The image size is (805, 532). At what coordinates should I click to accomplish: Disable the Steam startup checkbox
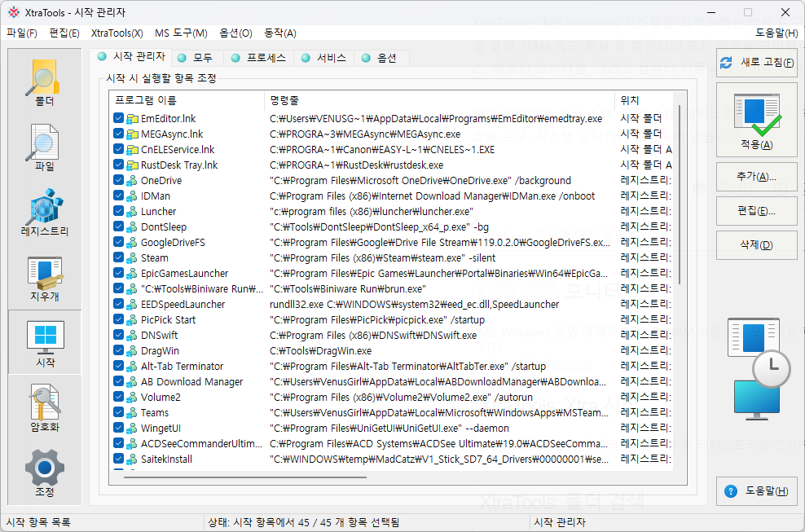click(x=119, y=257)
